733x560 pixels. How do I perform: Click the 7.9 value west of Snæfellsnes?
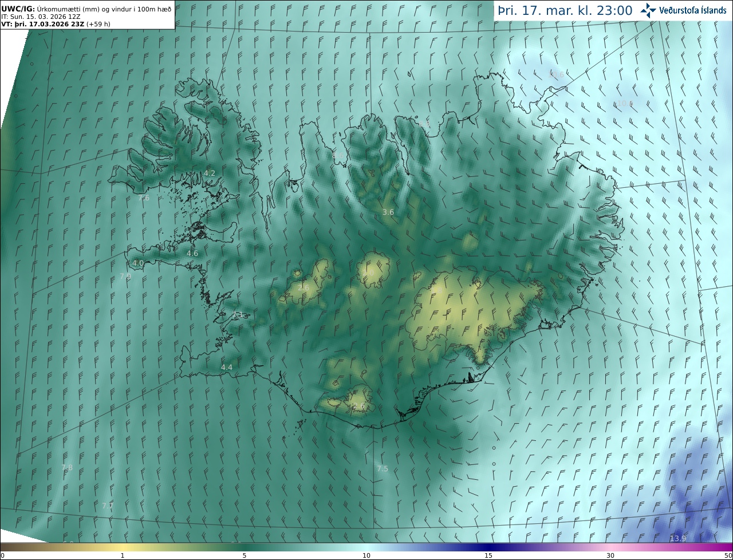click(125, 276)
